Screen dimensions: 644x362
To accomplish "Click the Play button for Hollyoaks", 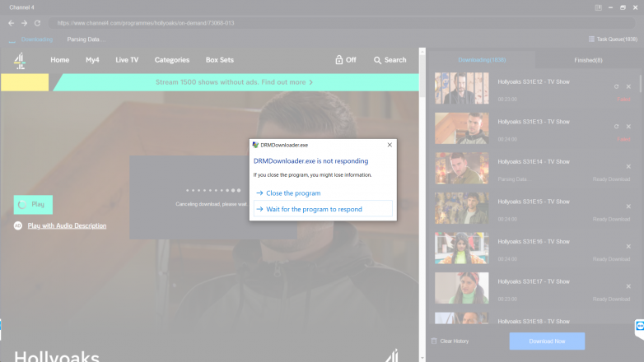I will pos(33,204).
